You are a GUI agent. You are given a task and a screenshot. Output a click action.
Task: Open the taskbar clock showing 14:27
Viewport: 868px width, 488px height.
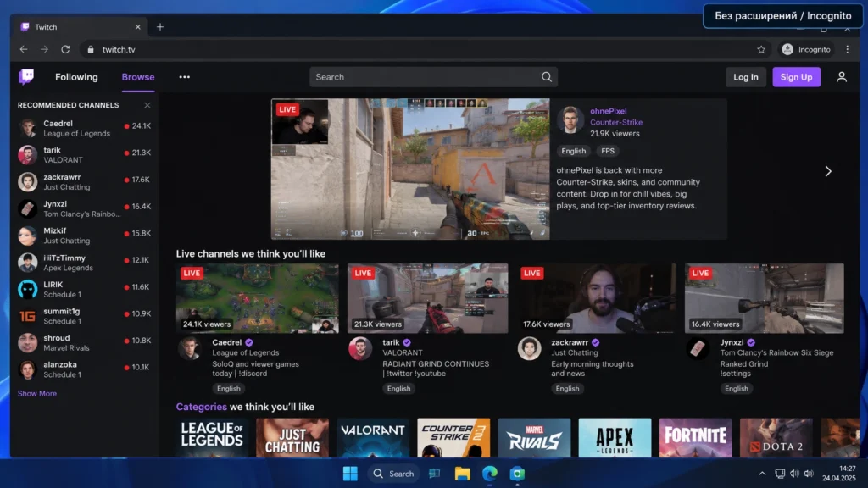coord(839,473)
